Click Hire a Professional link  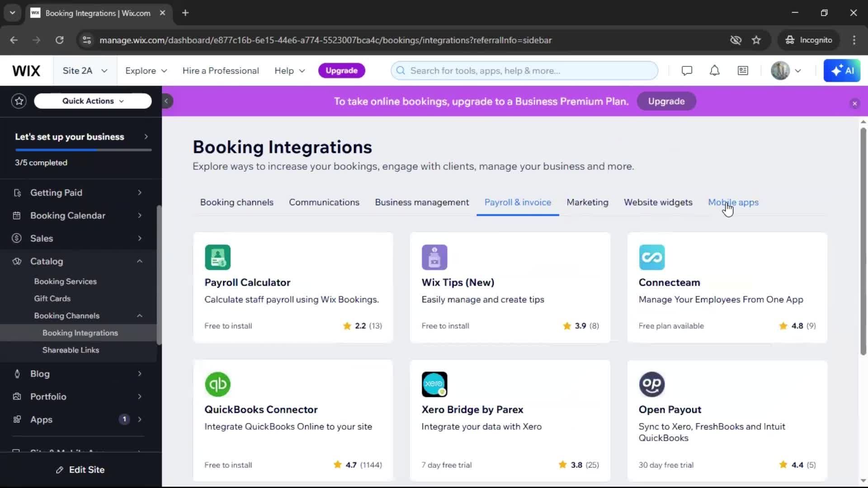pyautogui.click(x=221, y=71)
